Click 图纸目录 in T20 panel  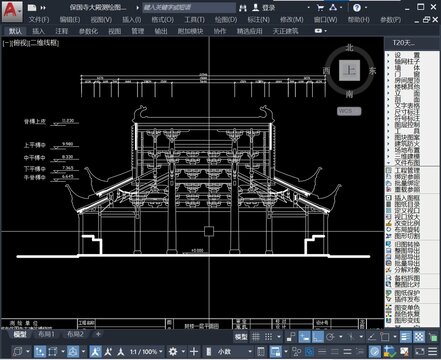pyautogui.click(x=407, y=204)
